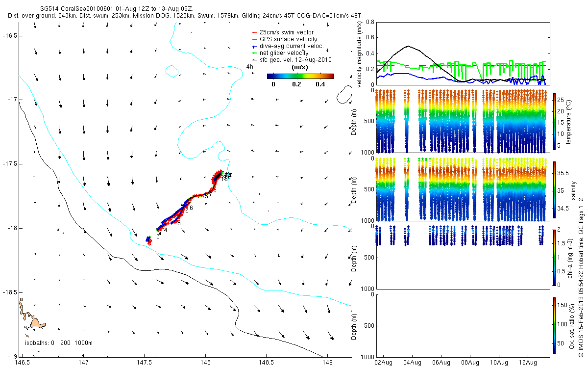The image size is (588, 368).
Task: Click waypoint '6' on the glider track
Action: click(x=191, y=208)
